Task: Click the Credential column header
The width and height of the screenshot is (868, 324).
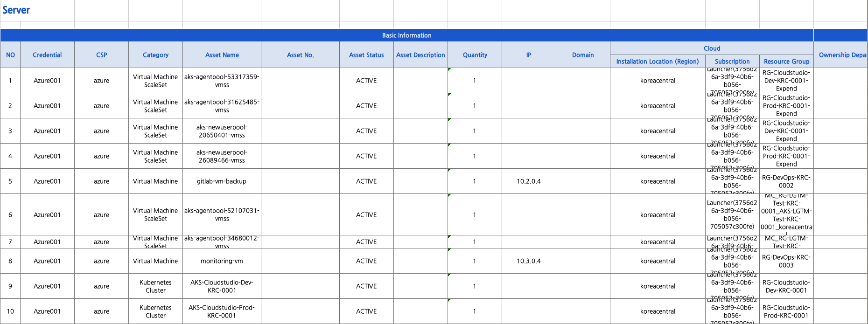Action: click(47, 55)
